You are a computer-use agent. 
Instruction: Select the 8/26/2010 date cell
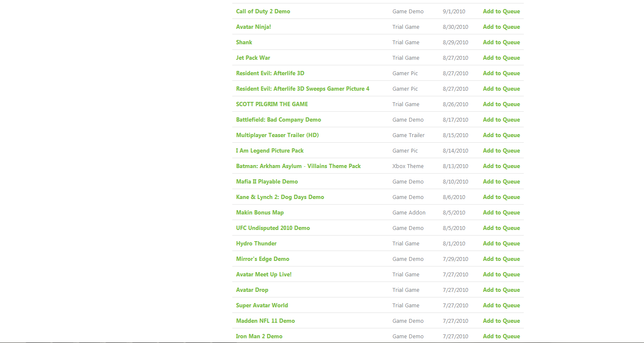click(456, 104)
